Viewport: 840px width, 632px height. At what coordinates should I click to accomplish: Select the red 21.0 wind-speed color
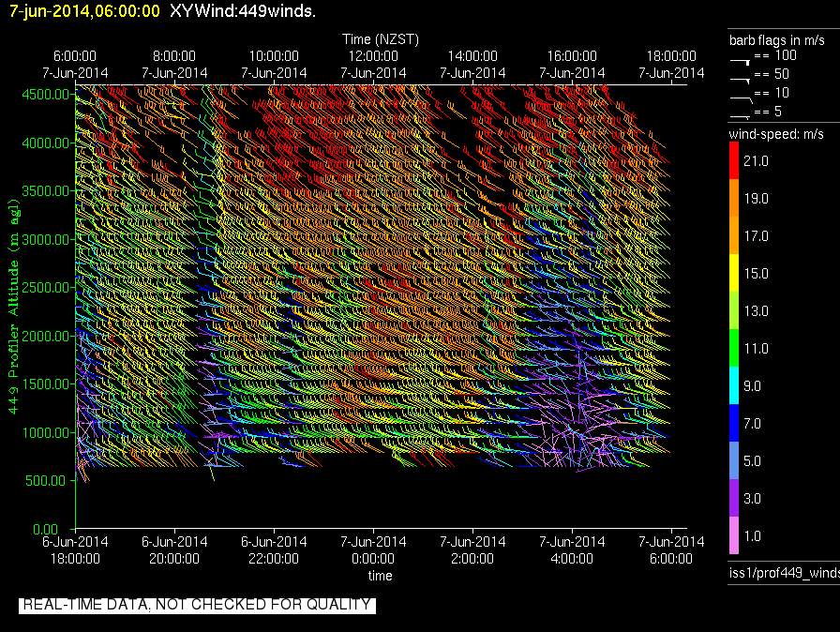(x=734, y=160)
